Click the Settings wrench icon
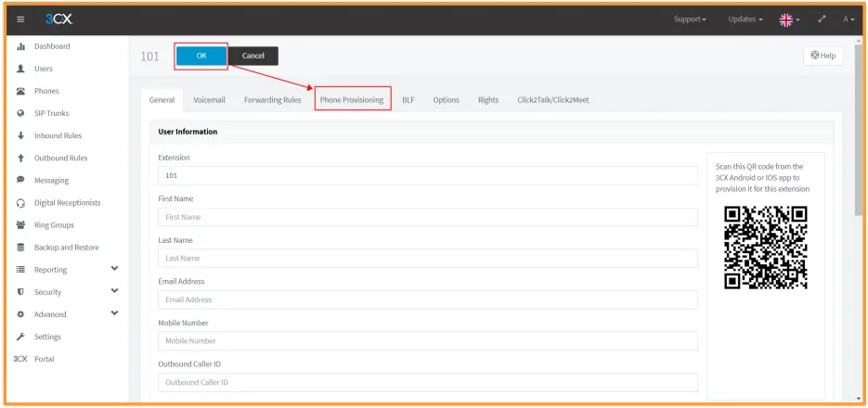This screenshot has height=408, width=868. tap(21, 337)
